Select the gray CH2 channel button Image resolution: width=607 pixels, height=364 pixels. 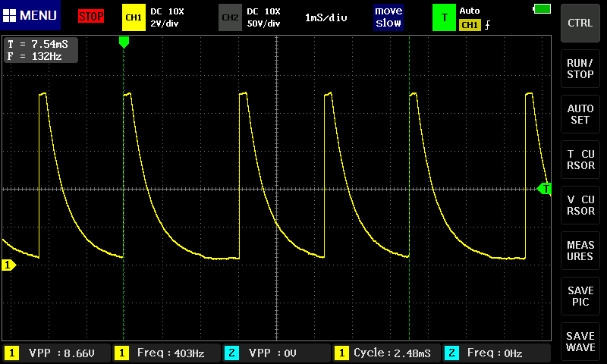coord(230,17)
